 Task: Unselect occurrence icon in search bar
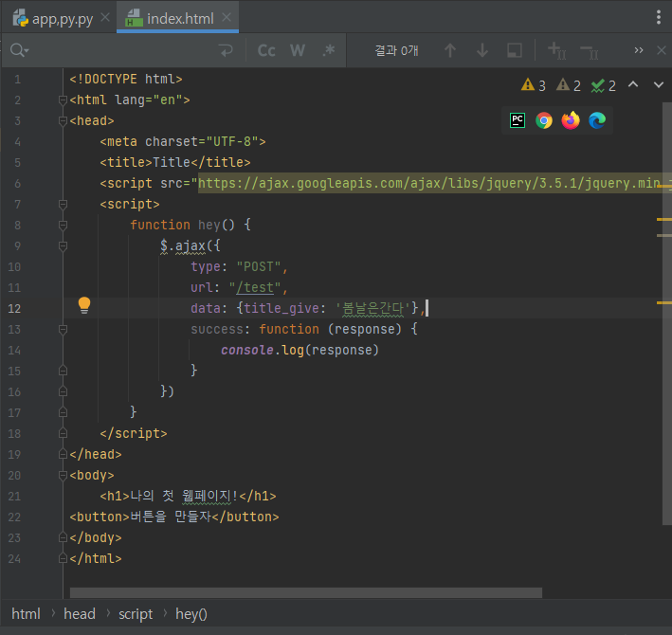coord(590,51)
